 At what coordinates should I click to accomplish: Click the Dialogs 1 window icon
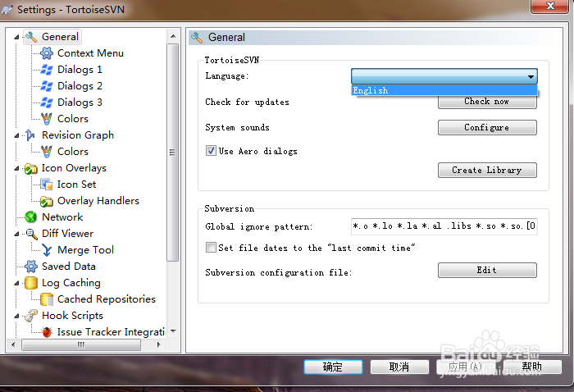coord(47,70)
